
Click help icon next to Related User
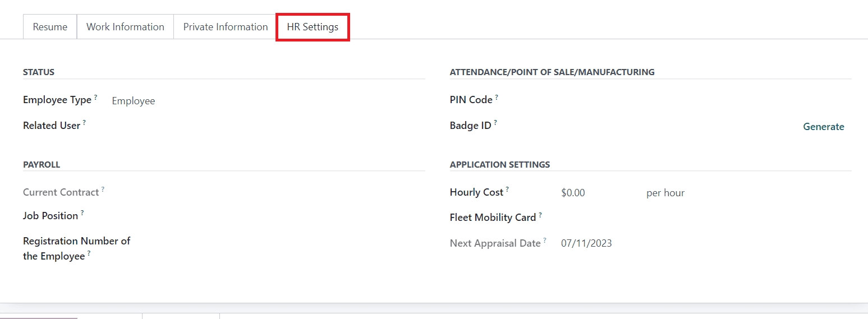coord(84,122)
